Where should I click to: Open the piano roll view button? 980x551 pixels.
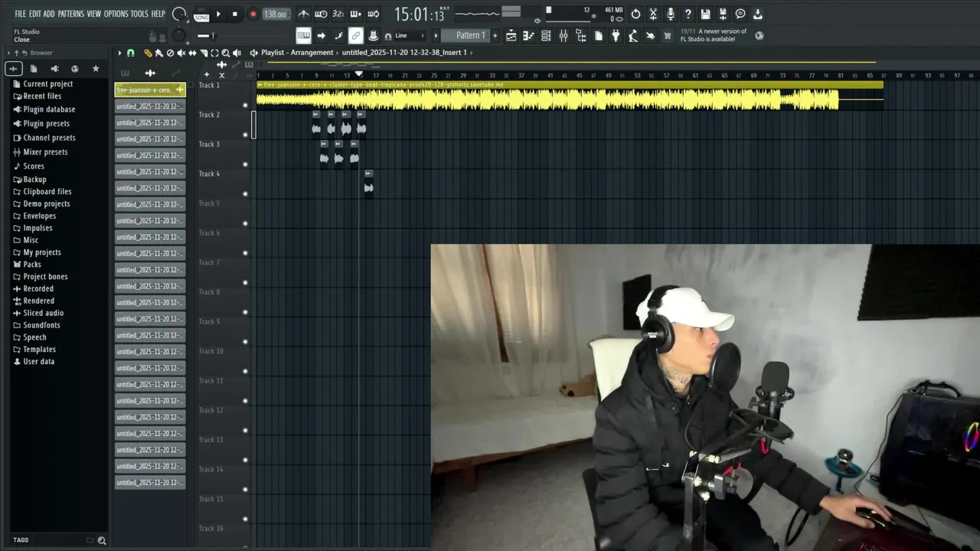pos(529,35)
